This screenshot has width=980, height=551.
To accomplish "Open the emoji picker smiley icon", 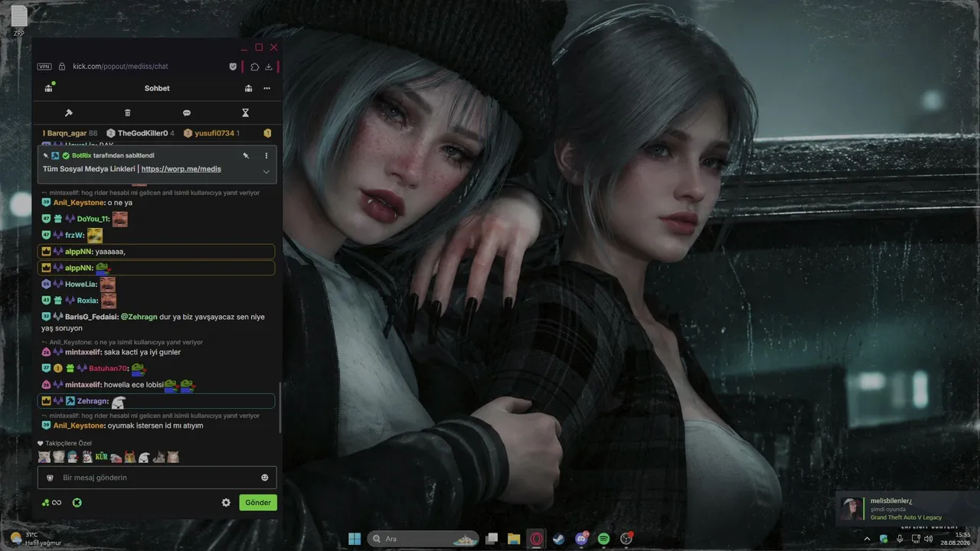I will pyautogui.click(x=265, y=478).
